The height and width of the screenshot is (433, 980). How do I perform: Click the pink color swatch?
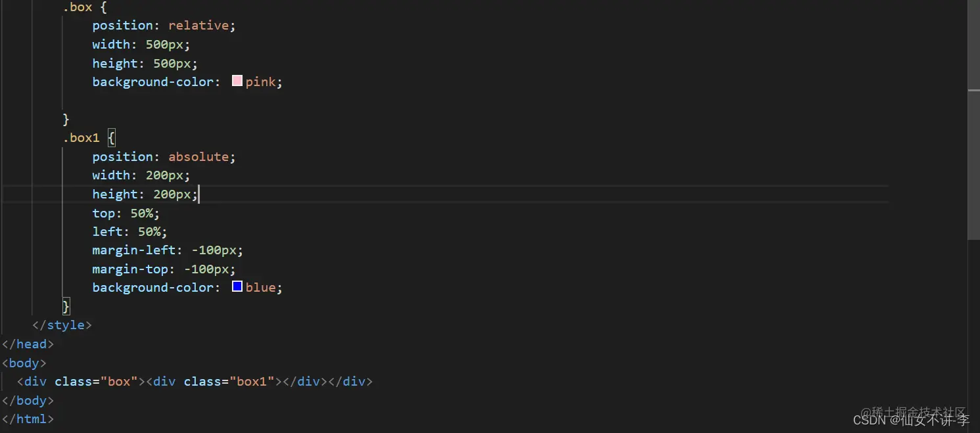(237, 81)
